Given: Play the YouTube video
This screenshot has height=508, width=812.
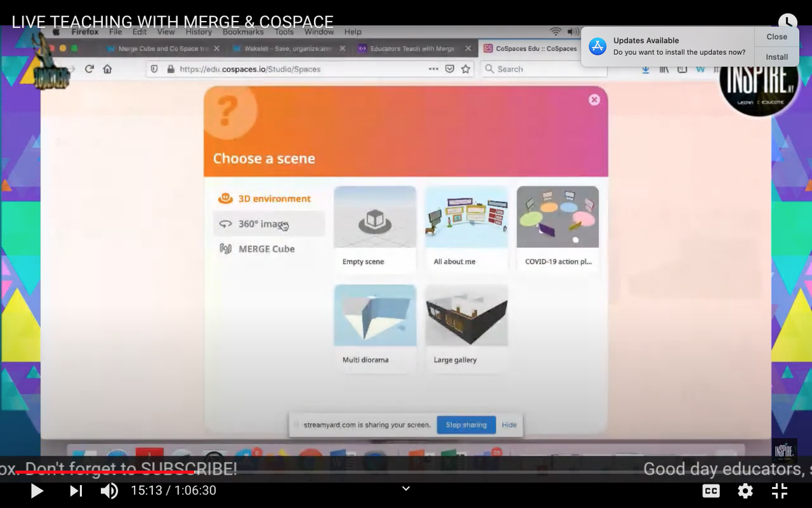Looking at the screenshot, I should [x=37, y=491].
